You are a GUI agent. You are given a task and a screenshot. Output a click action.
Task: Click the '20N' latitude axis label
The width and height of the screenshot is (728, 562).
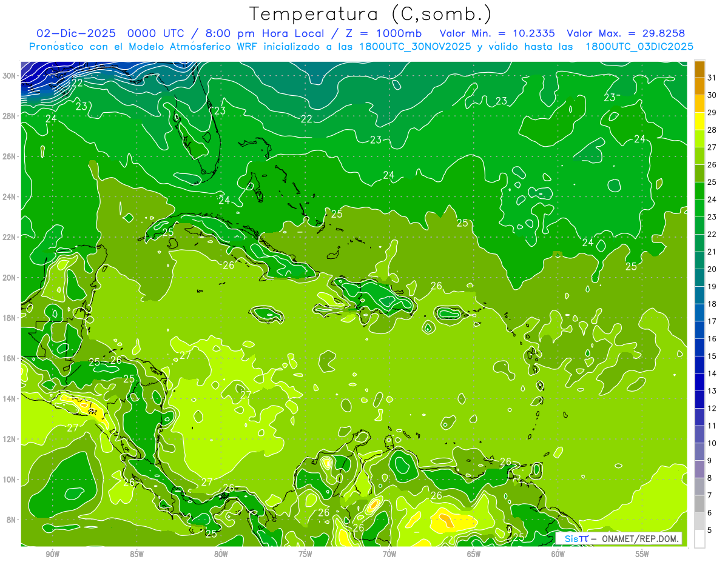click(10, 278)
